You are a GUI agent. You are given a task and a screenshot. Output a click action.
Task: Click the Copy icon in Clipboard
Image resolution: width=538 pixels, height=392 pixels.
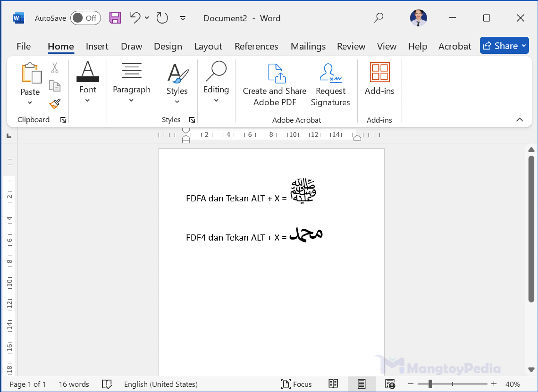(55, 86)
